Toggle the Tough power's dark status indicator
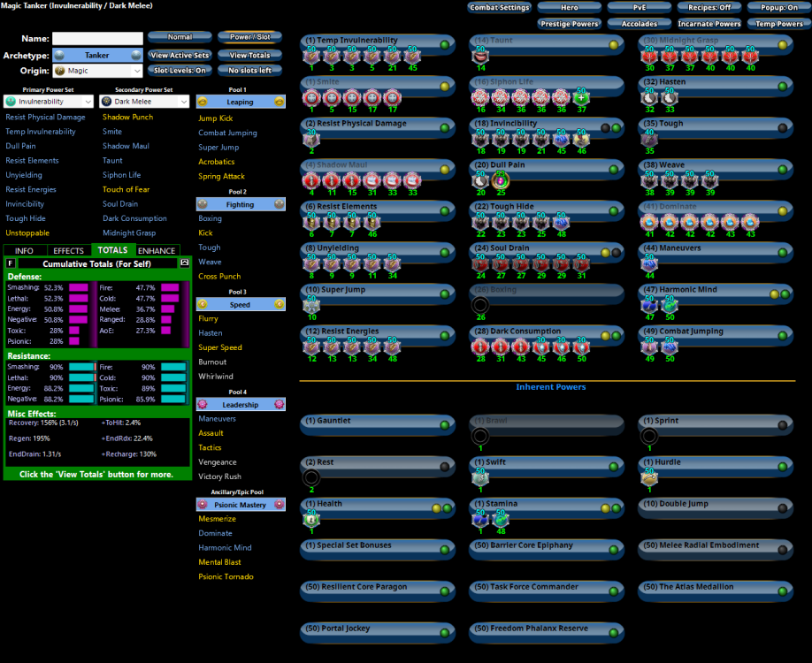This screenshot has width=812, height=663. [782, 127]
